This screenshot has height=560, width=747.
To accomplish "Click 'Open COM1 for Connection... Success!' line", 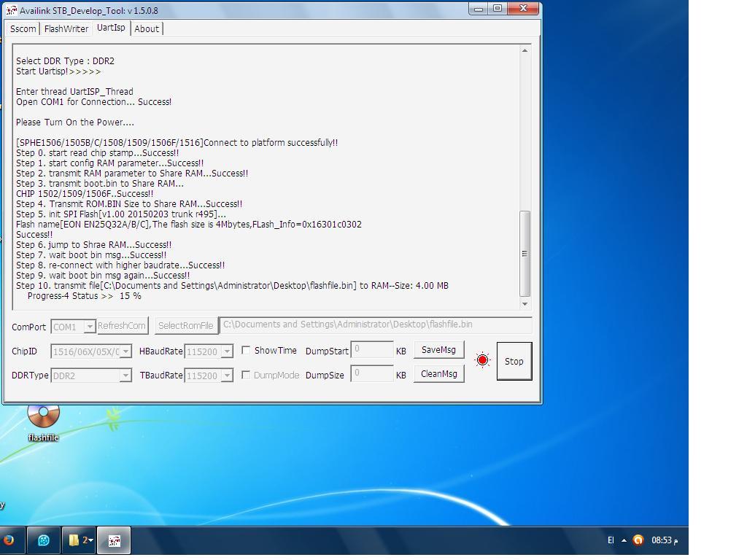I will pyautogui.click(x=94, y=102).
